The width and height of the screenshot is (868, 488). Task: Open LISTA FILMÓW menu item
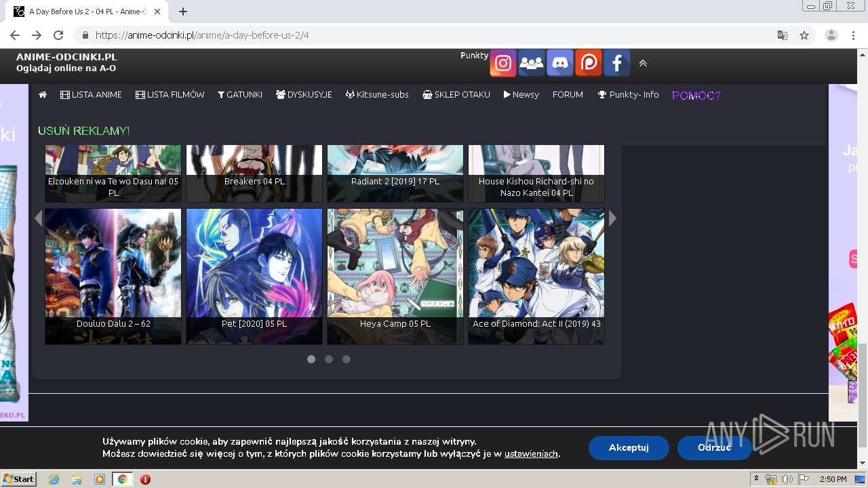(x=170, y=95)
